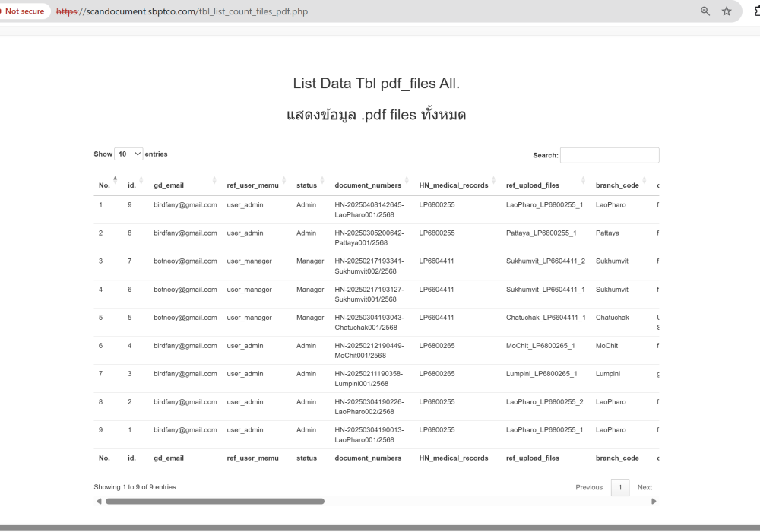Viewport: 760px width, 532px height.
Task: Sort by ref_user_memu column header
Action: pyautogui.click(x=252, y=185)
